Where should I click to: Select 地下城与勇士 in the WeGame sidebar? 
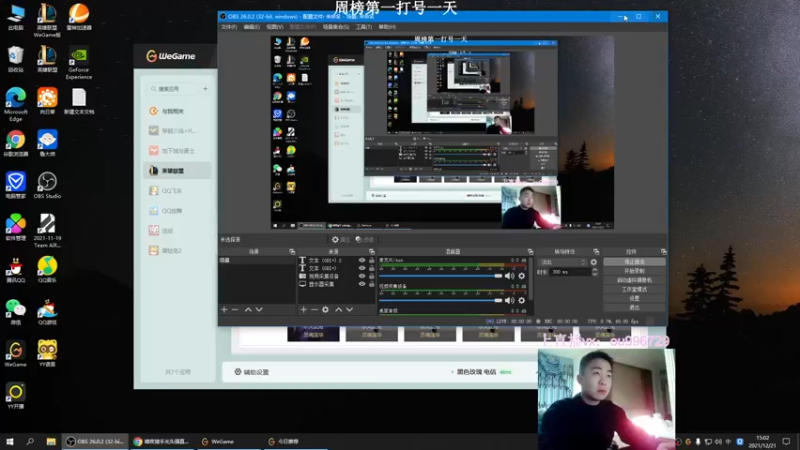tap(178, 151)
